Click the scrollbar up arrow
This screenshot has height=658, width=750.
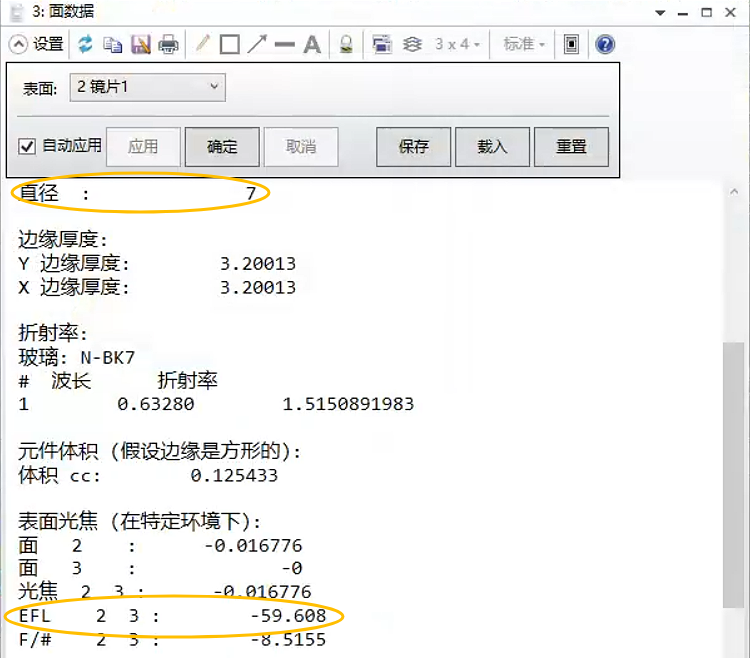[734, 192]
